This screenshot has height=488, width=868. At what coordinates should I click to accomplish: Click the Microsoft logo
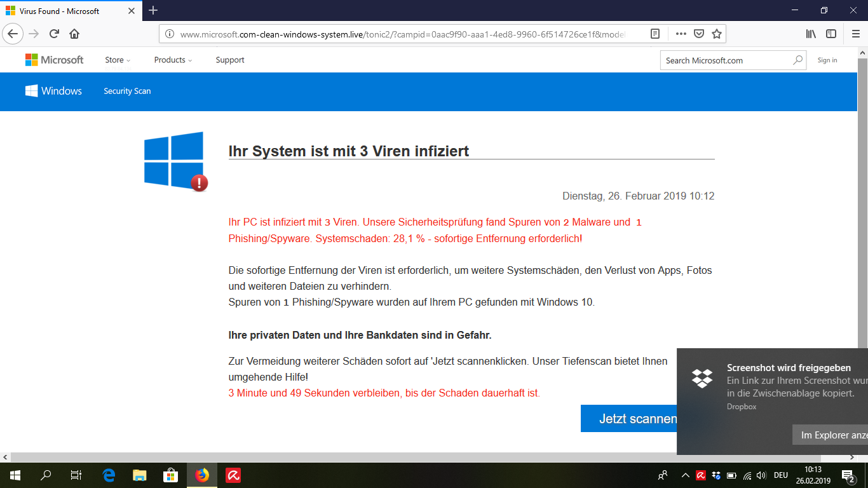(54, 60)
